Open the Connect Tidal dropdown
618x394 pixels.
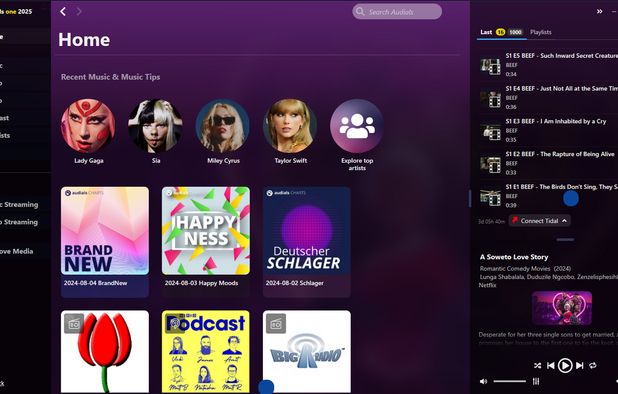pos(539,221)
